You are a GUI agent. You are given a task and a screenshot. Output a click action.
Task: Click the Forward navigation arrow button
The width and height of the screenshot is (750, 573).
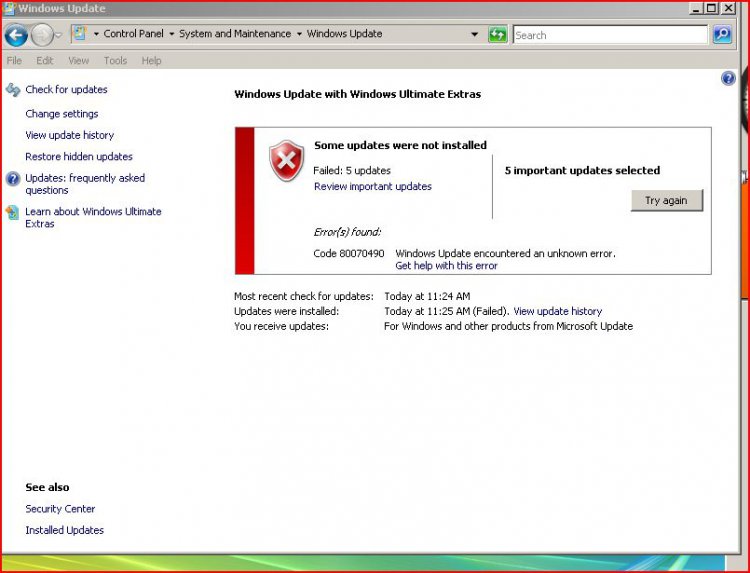coord(42,35)
